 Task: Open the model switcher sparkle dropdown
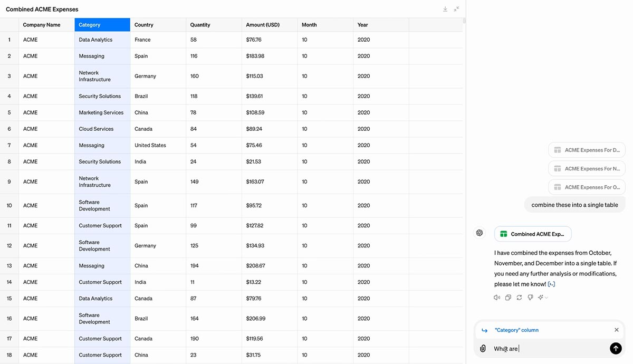tap(542, 298)
